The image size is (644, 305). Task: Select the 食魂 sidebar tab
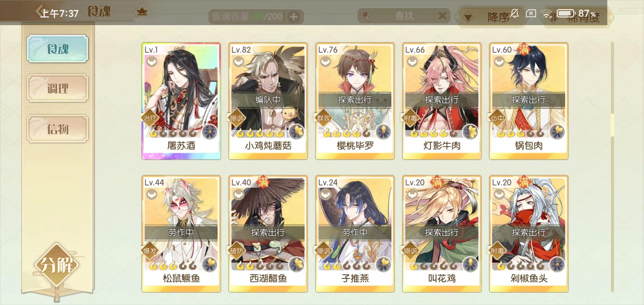[x=58, y=49]
